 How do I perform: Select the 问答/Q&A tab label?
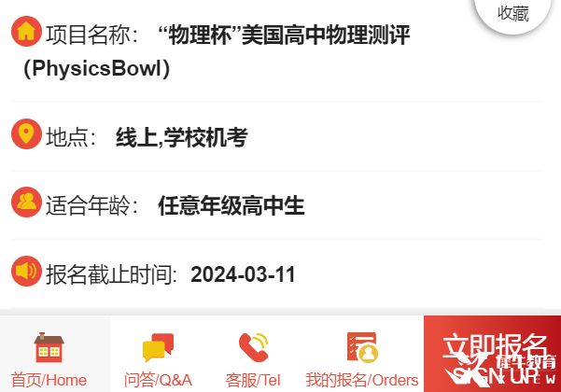pos(158,380)
